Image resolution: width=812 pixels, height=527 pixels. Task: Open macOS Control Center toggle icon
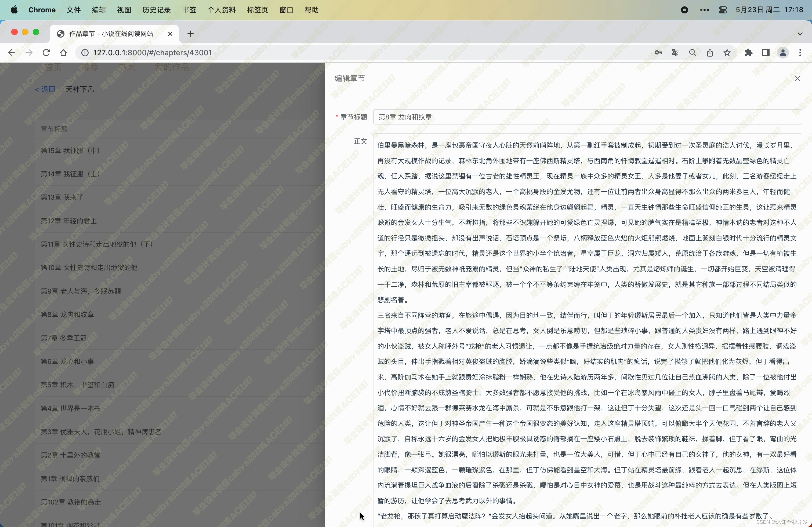[723, 10]
